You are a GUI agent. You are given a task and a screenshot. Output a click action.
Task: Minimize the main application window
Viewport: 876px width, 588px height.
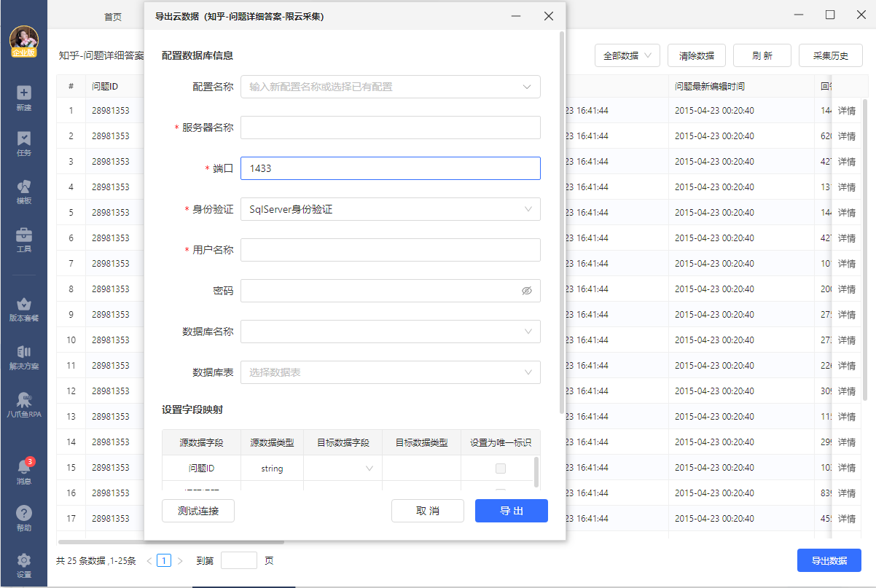pos(797,15)
